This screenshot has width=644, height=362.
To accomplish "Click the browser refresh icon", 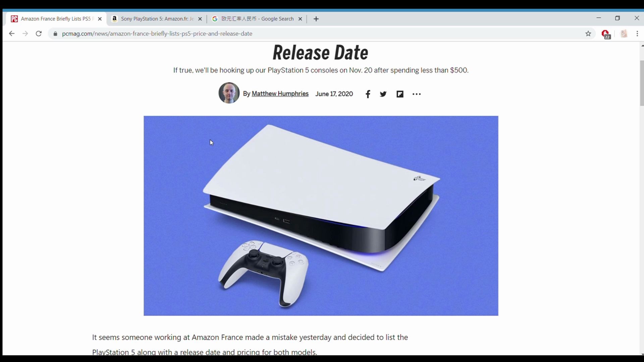I will tap(39, 34).
